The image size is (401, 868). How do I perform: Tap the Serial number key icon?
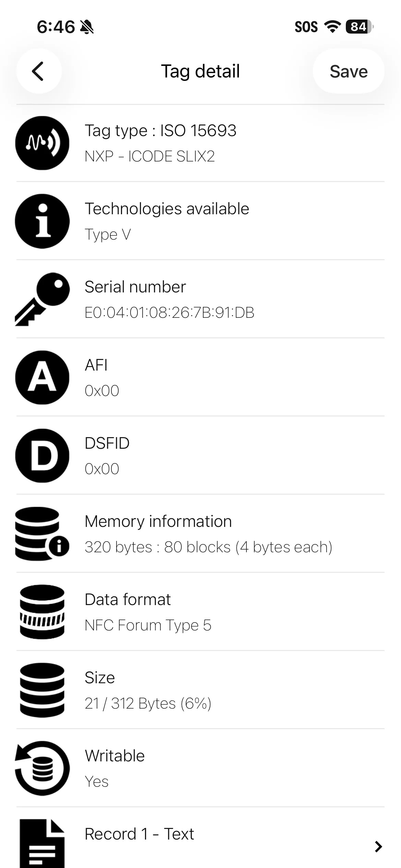pyautogui.click(x=42, y=299)
